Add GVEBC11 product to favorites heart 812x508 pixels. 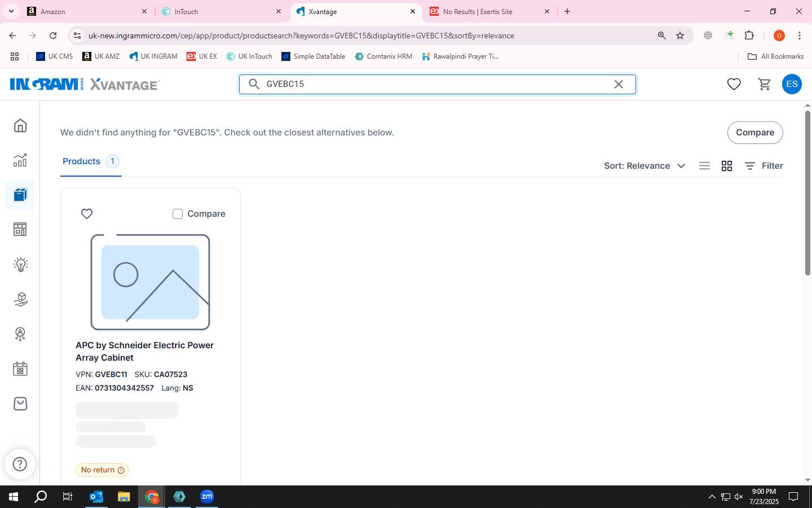pyautogui.click(x=87, y=214)
